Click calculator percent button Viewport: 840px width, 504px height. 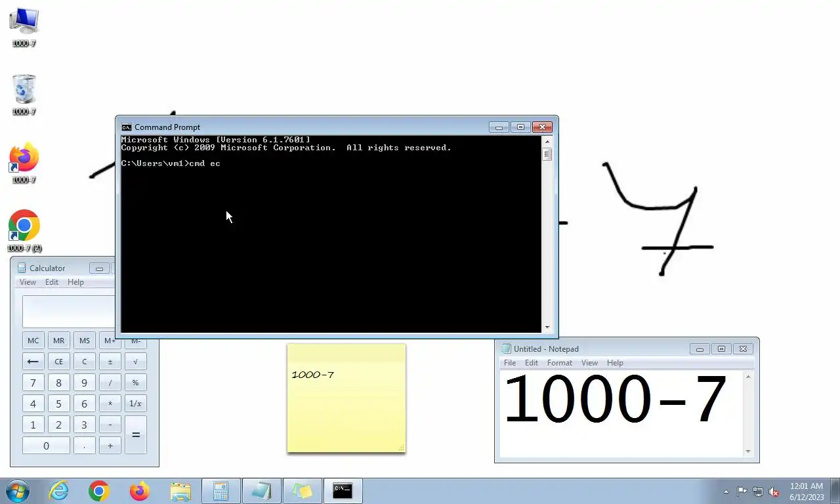[135, 383]
